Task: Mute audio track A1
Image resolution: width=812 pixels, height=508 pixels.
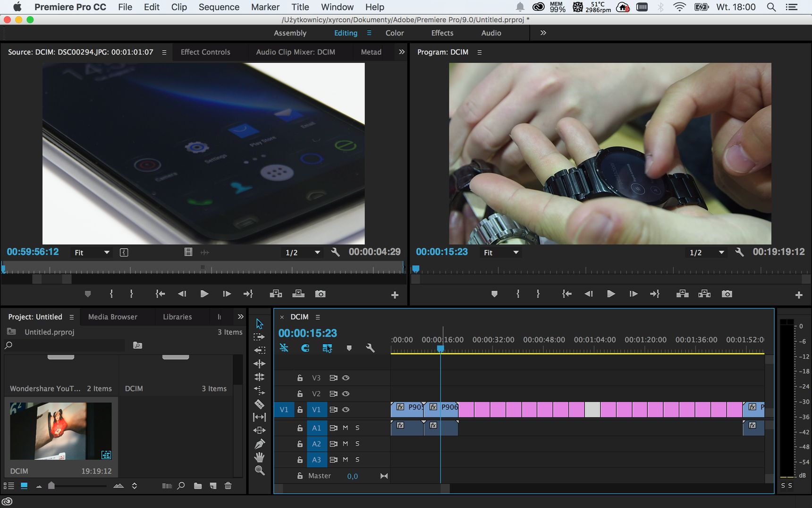Action: [x=345, y=428]
